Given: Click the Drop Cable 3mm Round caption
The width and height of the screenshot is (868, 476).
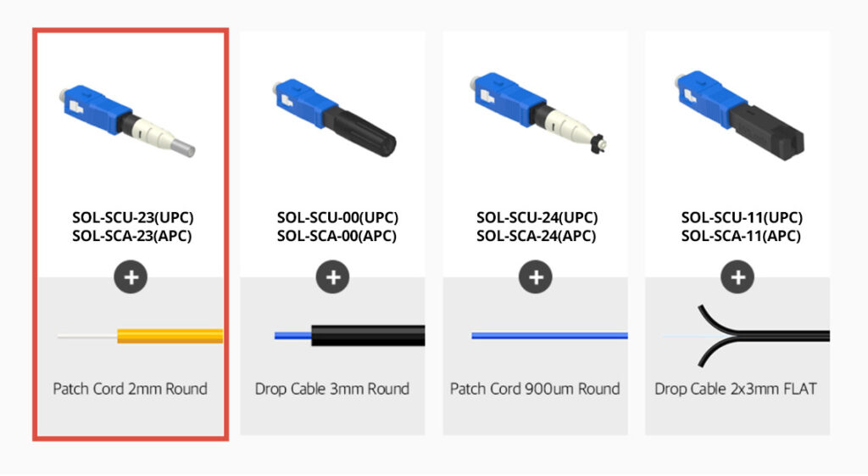Looking at the screenshot, I should click(x=332, y=389).
